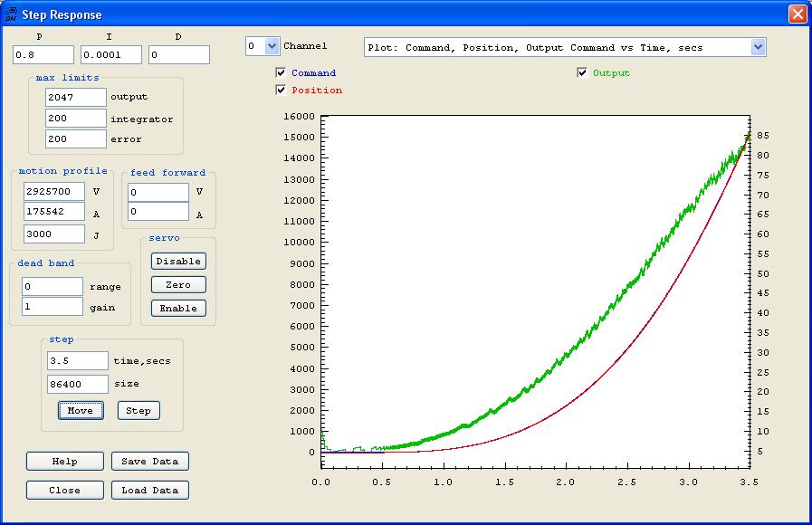The height and width of the screenshot is (525, 812).
Task: Click the max limits output field
Action: (75, 97)
